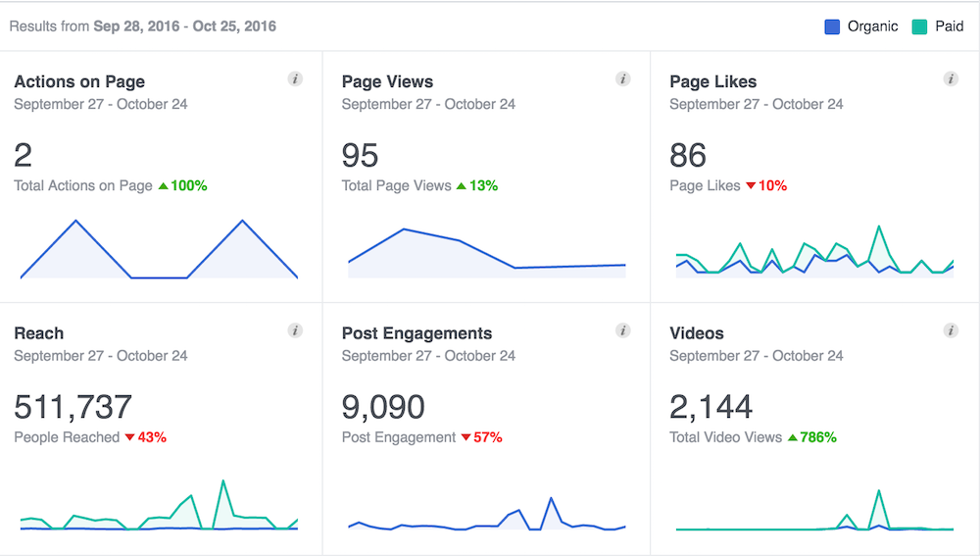Click info icon on Page Views card
This screenshot has width=980, height=556.
[x=622, y=79]
